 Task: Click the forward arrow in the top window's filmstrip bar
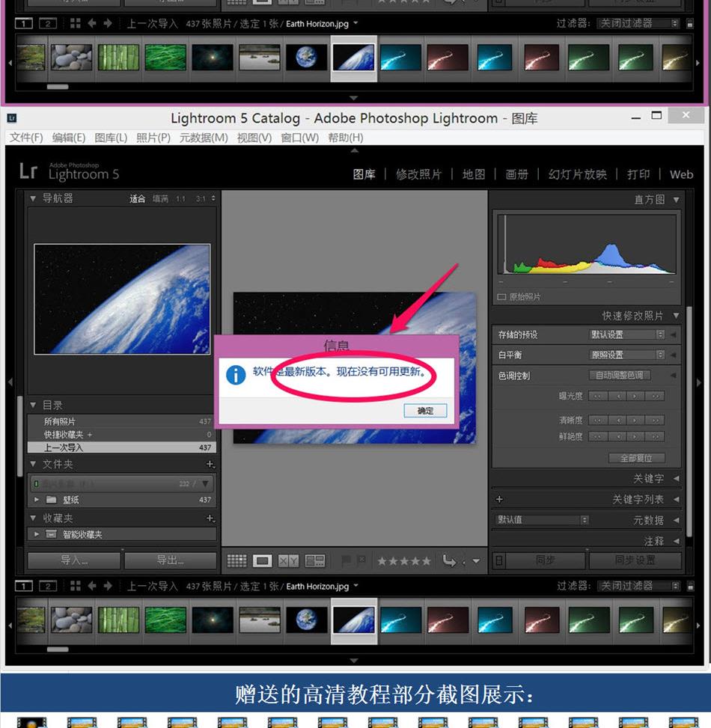[x=108, y=23]
